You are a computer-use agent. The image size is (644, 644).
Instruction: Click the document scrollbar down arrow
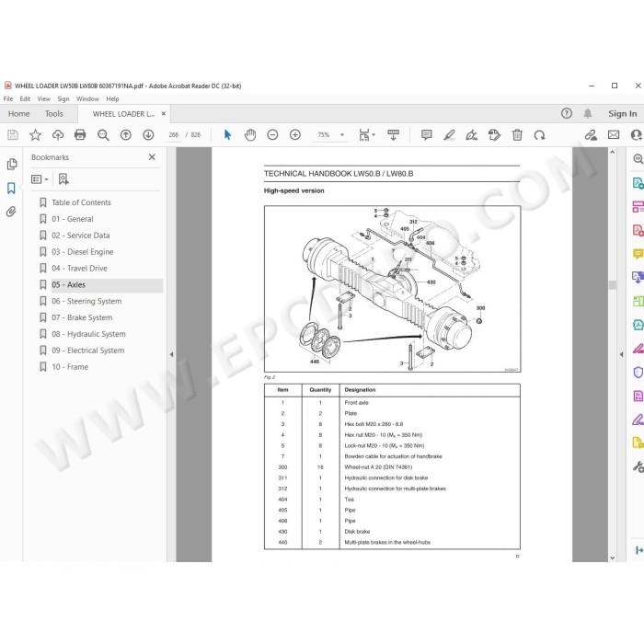613,558
